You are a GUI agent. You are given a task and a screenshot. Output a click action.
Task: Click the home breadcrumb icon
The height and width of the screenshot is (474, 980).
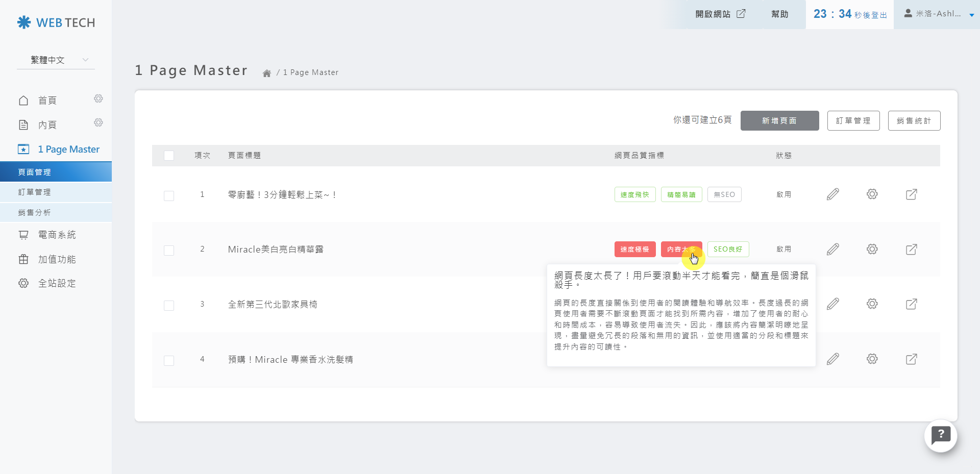tap(266, 73)
